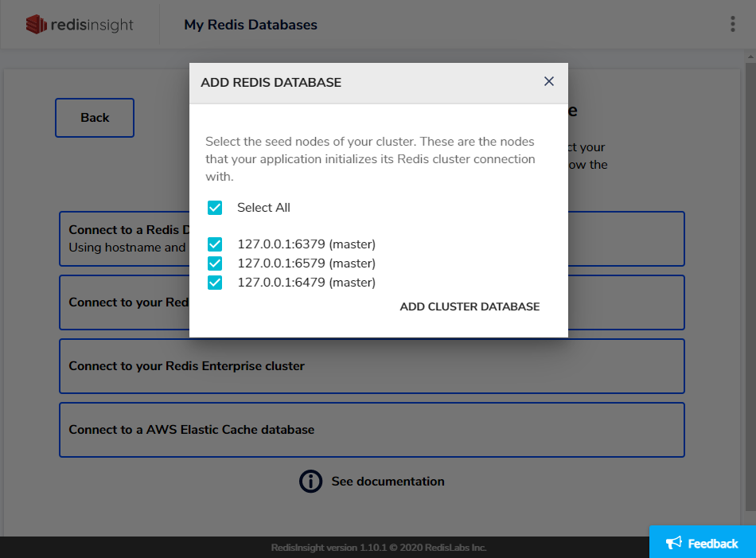Screen dimensions: 756x558
Task: Click the Select All label text
Action: pos(263,208)
